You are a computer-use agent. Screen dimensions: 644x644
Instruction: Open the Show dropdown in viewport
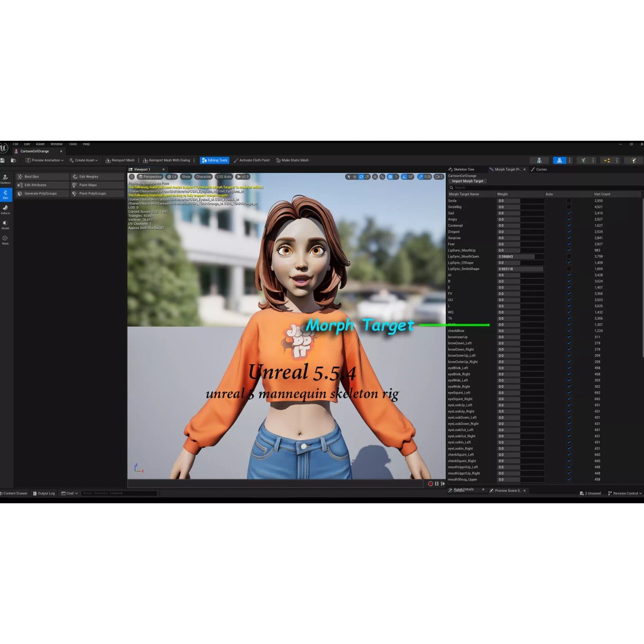(x=186, y=177)
